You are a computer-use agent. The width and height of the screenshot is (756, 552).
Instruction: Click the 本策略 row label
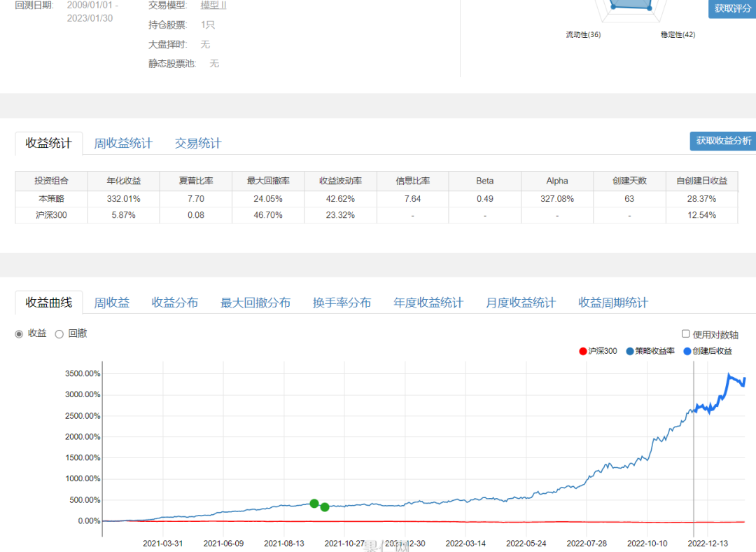[52, 199]
